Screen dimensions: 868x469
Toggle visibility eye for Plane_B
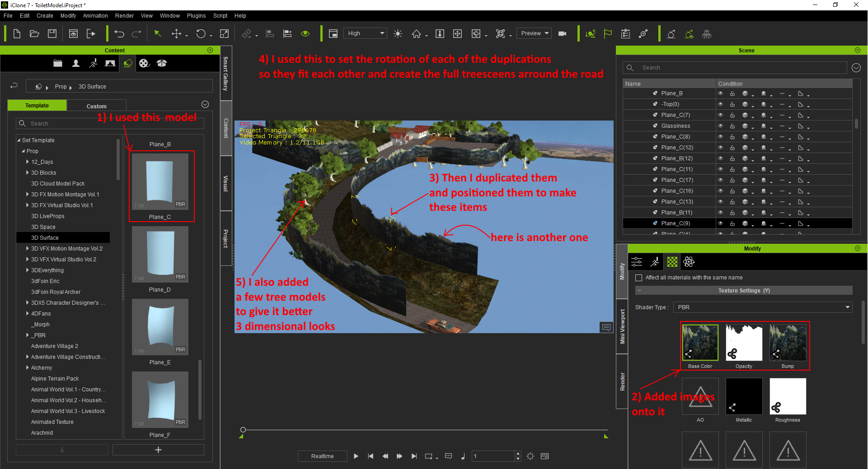[x=721, y=93]
